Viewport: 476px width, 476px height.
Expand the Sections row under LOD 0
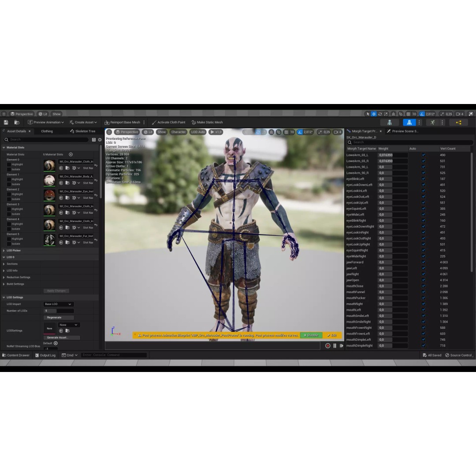(4, 264)
